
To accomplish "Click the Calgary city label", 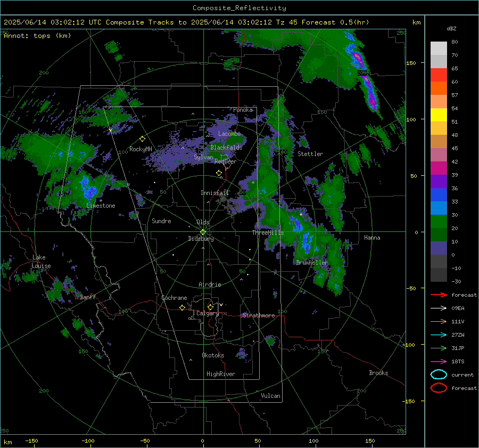I will click(x=208, y=313).
